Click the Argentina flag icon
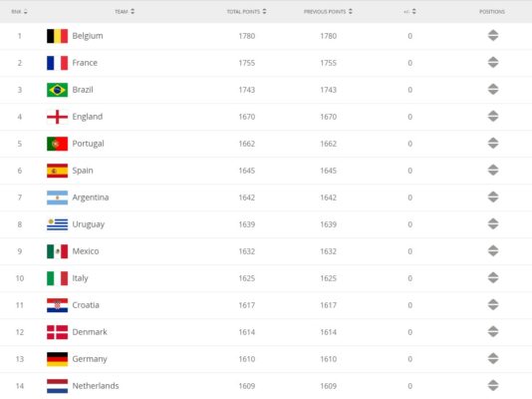 click(x=57, y=198)
